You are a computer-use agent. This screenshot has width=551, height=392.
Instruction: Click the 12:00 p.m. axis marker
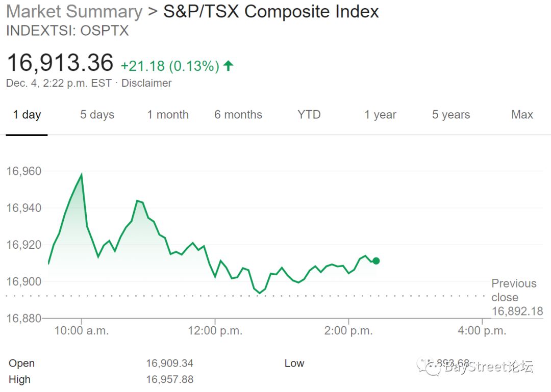tap(215, 330)
